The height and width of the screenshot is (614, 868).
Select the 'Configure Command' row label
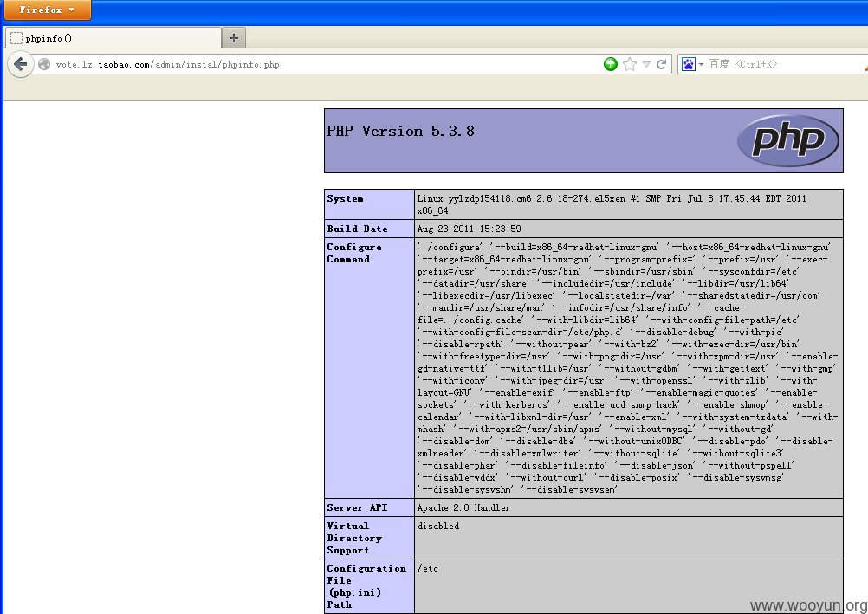tap(353, 253)
